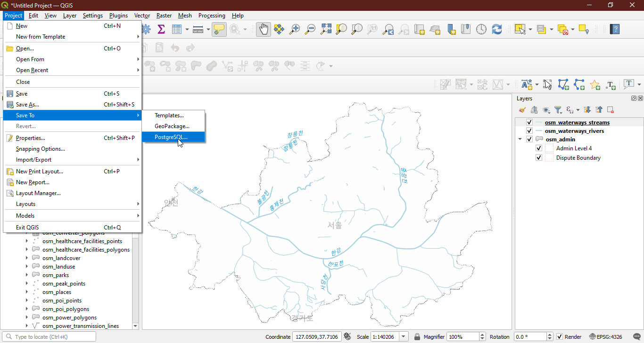The height and width of the screenshot is (343, 644).
Task: Toggle the Show Map Tips icon
Action: click(x=219, y=29)
